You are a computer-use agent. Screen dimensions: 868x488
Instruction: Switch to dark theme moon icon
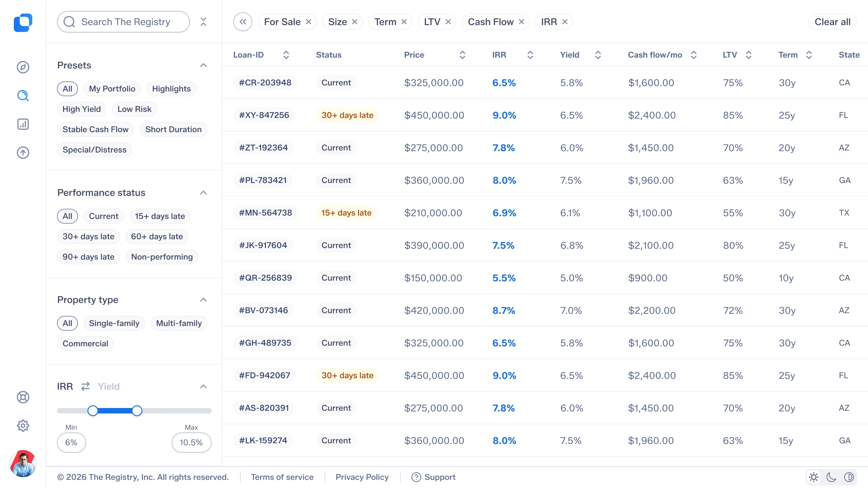point(831,477)
